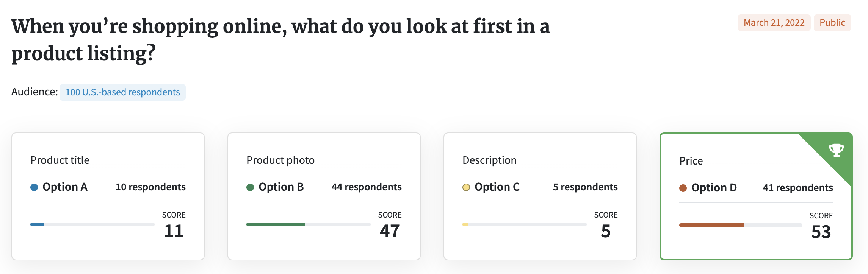Select the Product title card heading
Image resolution: width=868 pixels, height=274 pixels.
60,160
